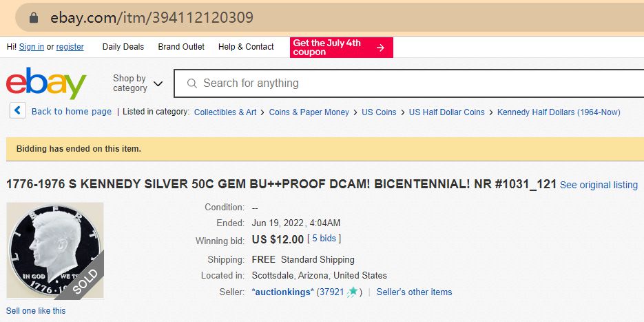Click the Sign in link

[32, 47]
